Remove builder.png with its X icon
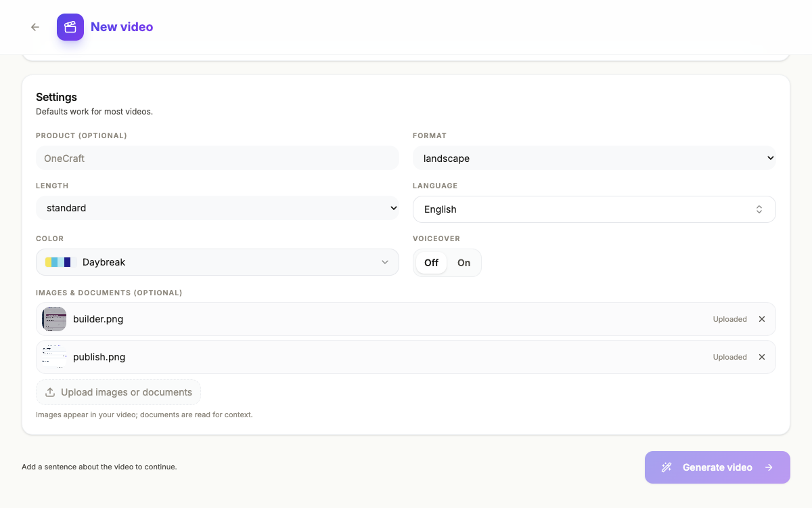This screenshot has height=508, width=812. tap(762, 319)
